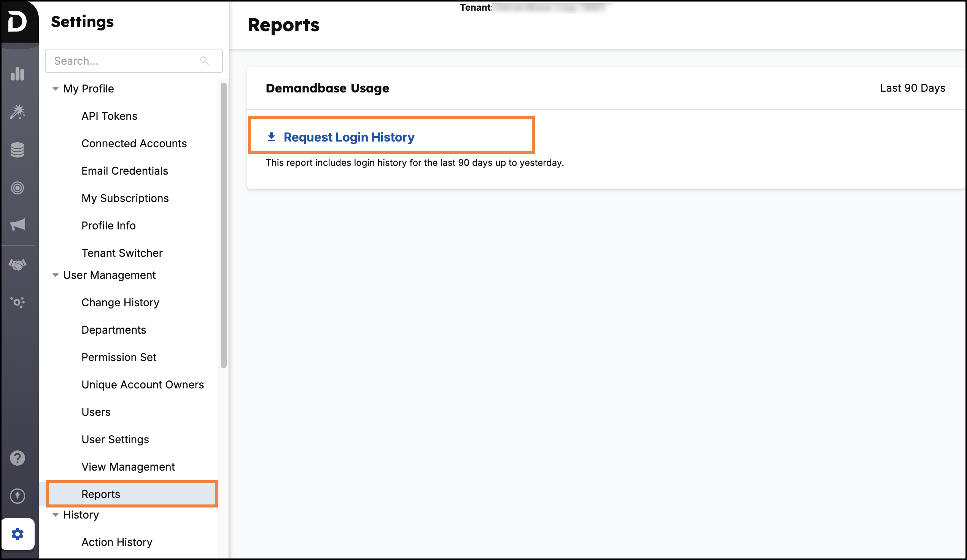Open the orchestration nodes icon
The height and width of the screenshot is (560, 967).
(x=17, y=302)
